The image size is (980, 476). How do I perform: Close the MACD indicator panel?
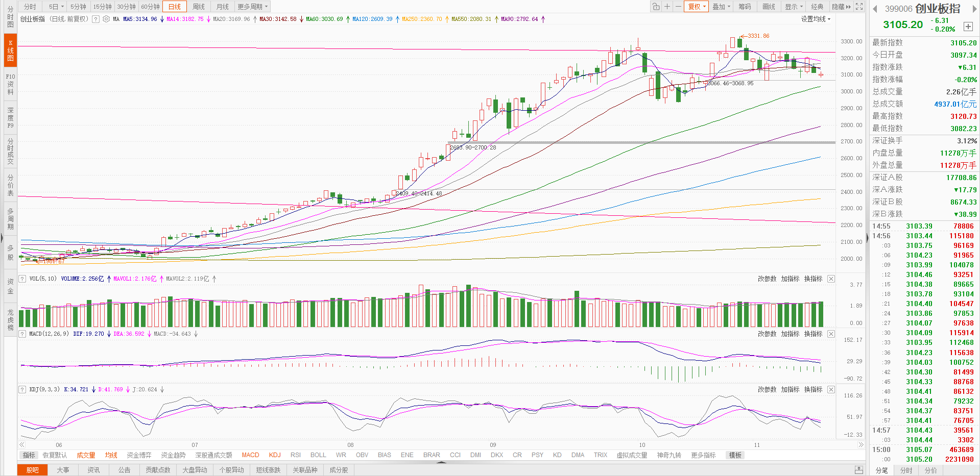(x=831, y=334)
